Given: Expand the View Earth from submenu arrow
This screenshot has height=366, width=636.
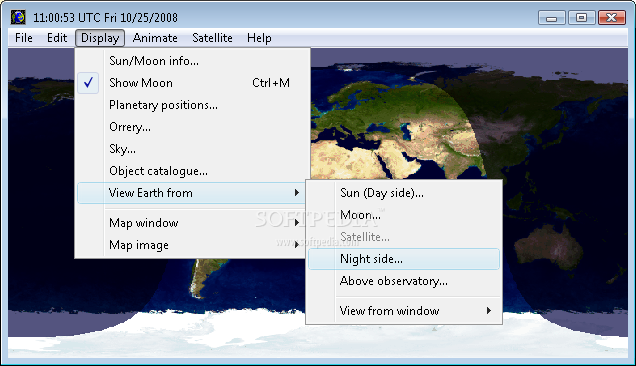Looking at the screenshot, I should coord(297,193).
